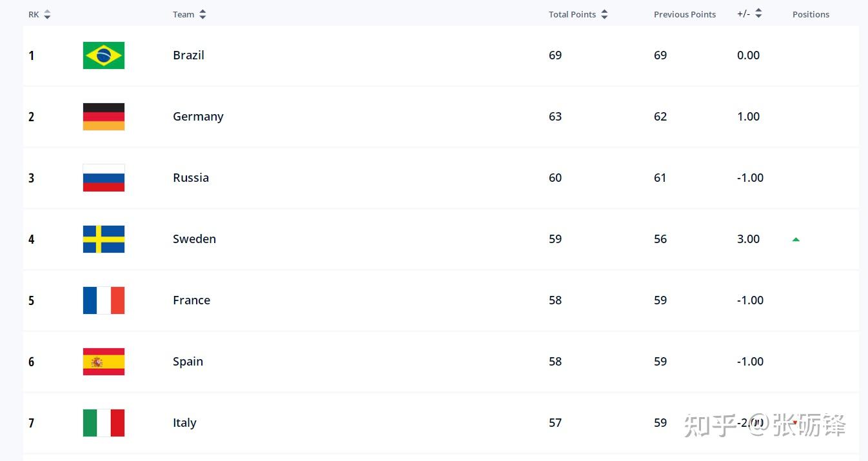Image resolution: width=868 pixels, height=461 pixels.
Task: Click the Russia flag icon
Action: 103,178
